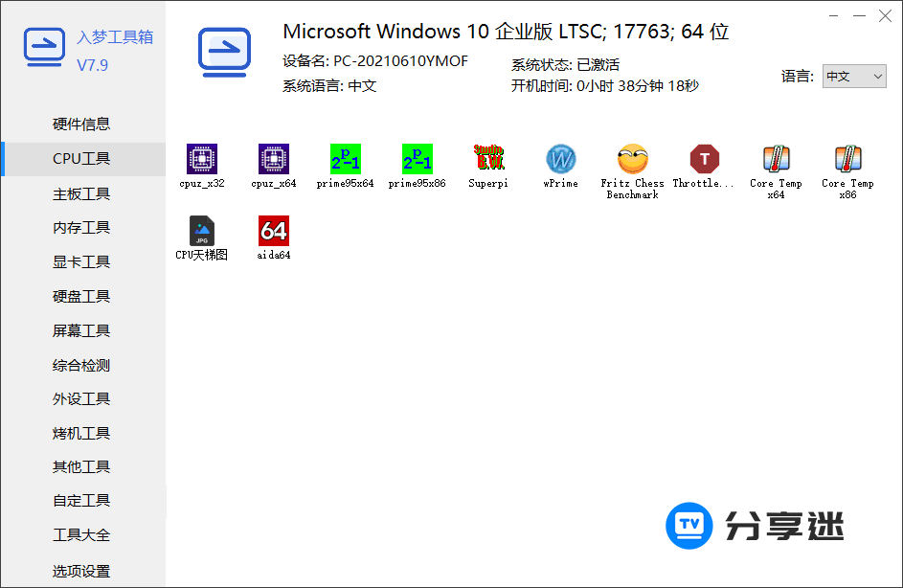Open the 语言 language dropdown
Screen dimensions: 903x588
[x=853, y=76]
